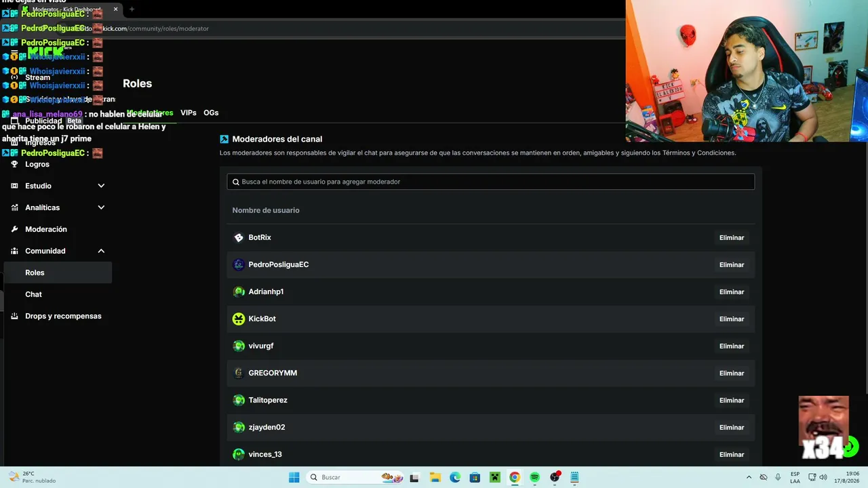The image size is (868, 488).
Task: Click Eliminar for Talitoperez
Action: point(732,401)
